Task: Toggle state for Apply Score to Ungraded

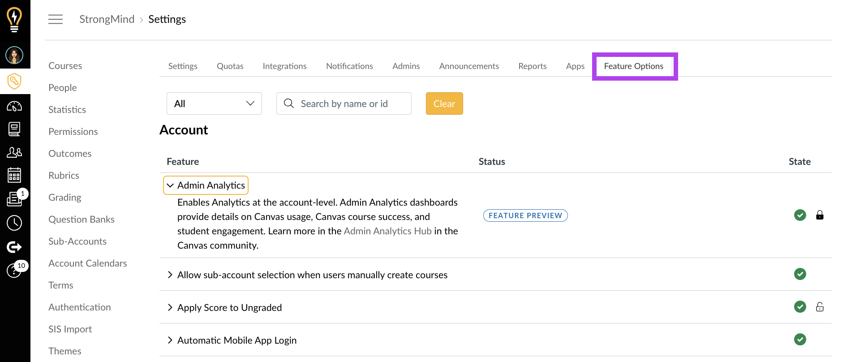Action: coord(800,306)
